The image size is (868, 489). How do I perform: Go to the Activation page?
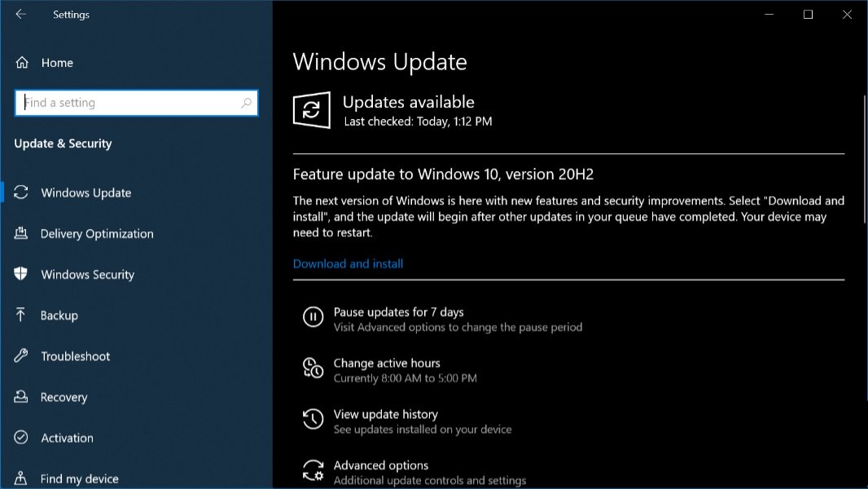(x=67, y=438)
